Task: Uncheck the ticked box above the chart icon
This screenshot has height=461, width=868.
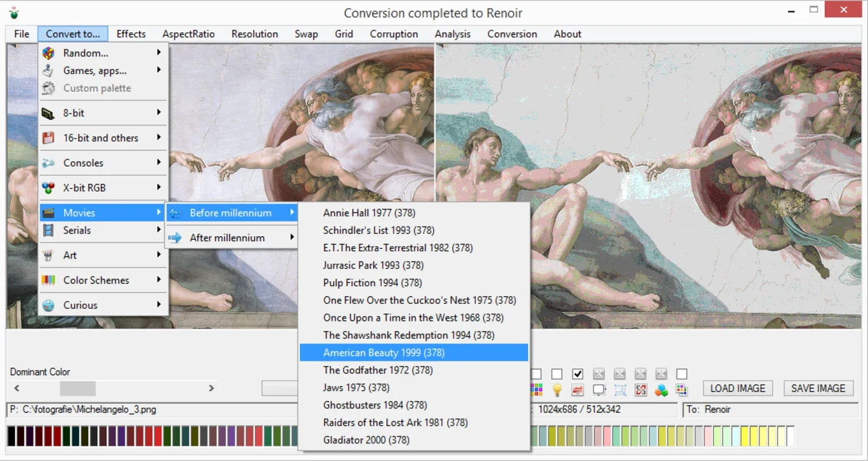Action: [578, 374]
